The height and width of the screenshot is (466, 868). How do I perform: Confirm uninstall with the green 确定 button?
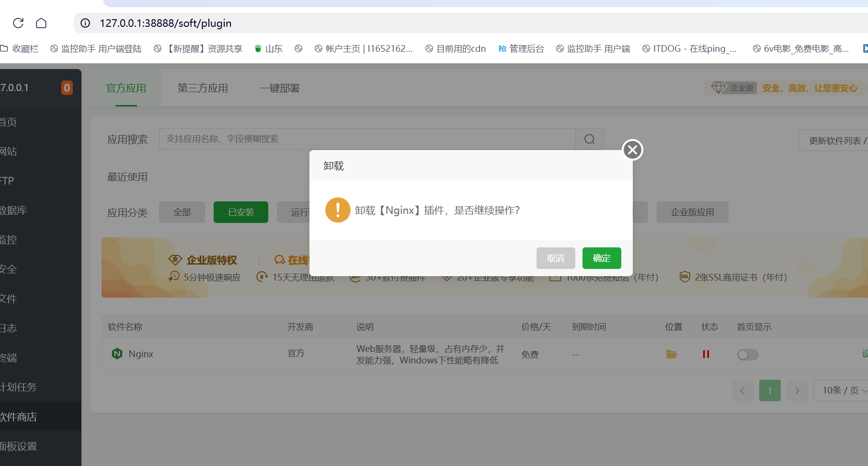[x=602, y=258]
